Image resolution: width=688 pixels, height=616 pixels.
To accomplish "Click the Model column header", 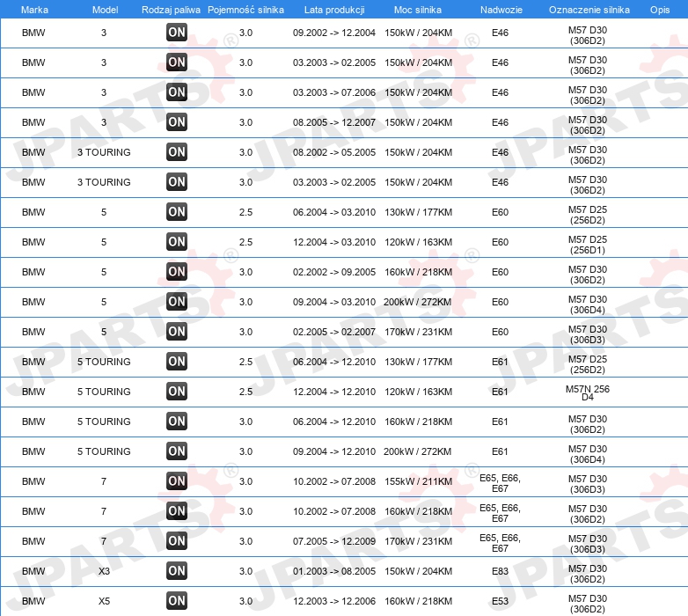I will tap(105, 10).
